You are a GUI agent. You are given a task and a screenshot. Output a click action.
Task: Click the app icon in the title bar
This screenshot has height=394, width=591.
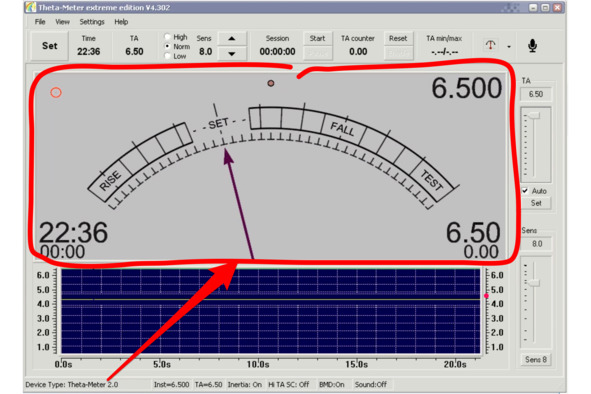pyautogui.click(x=31, y=7)
